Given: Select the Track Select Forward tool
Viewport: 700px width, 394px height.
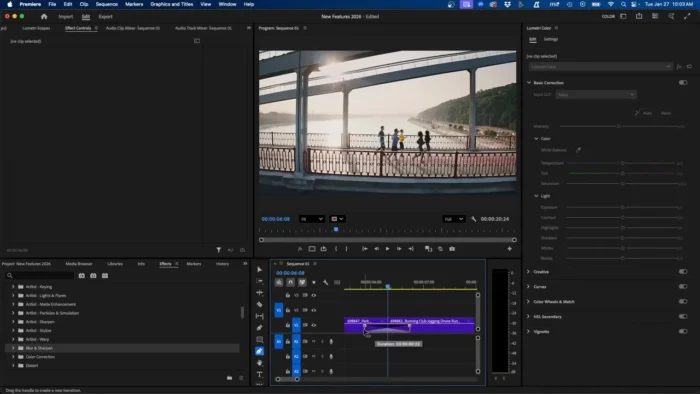Looking at the screenshot, I should pos(259,281).
